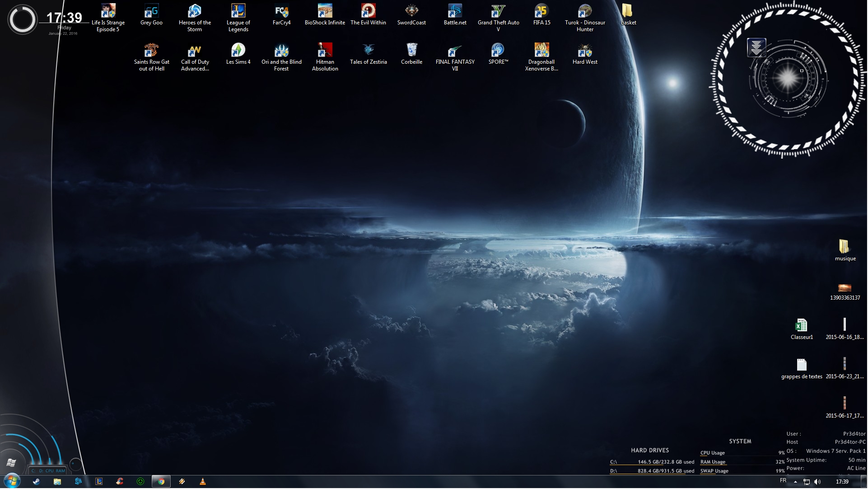Launch CCleaner from the taskbar
The height and width of the screenshot is (489, 868).
120,482
